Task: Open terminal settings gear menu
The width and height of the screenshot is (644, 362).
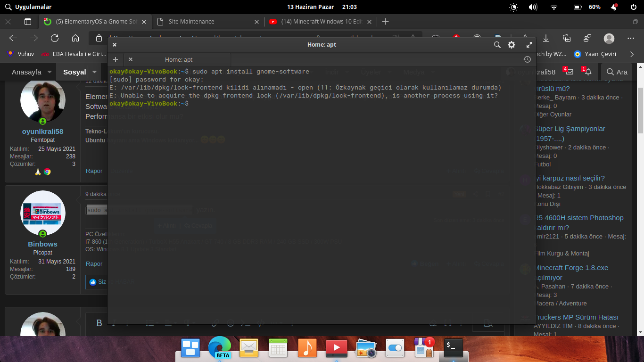Action: pos(512,45)
